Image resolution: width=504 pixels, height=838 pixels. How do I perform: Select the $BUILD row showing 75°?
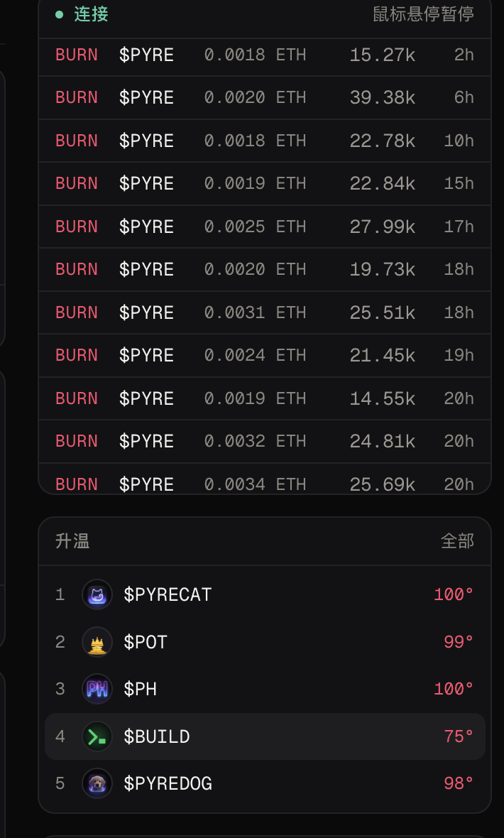[x=265, y=736]
